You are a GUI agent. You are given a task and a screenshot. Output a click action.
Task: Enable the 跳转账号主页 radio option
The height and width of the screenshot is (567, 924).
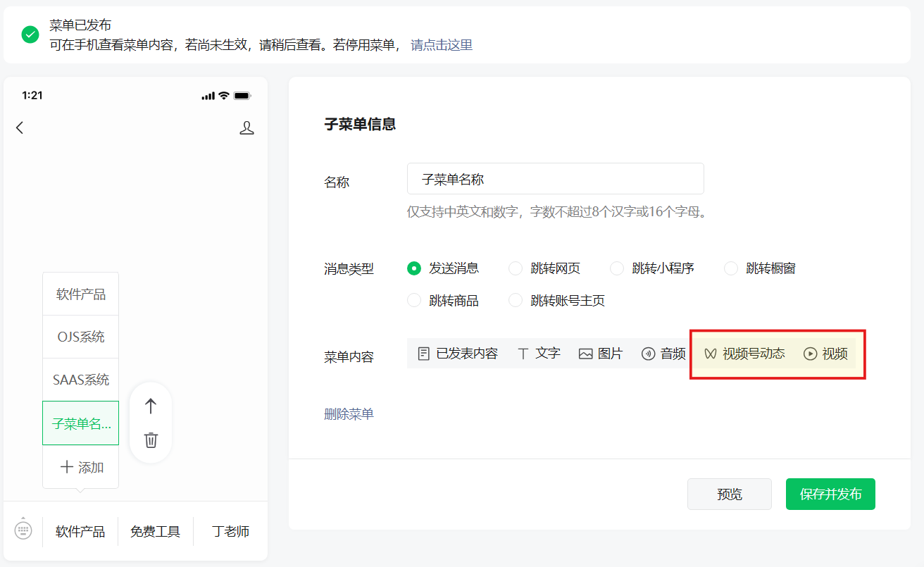pos(516,301)
